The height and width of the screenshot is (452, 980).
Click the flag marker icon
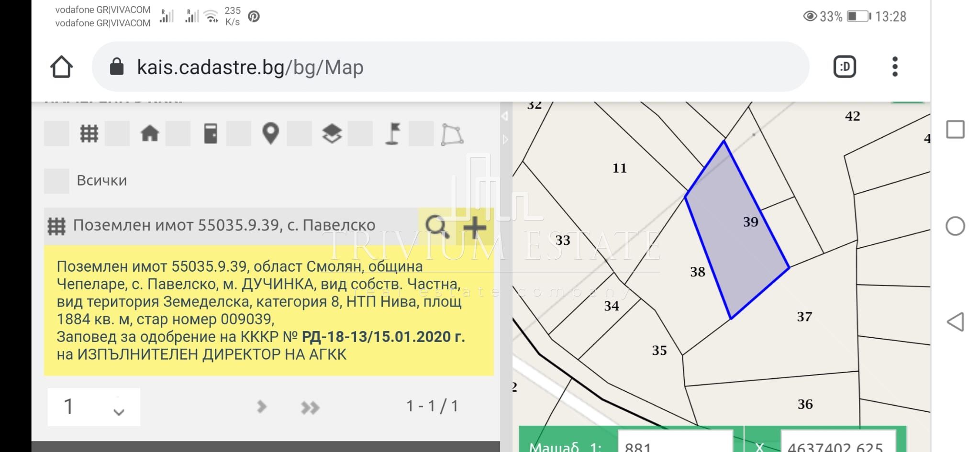[393, 133]
